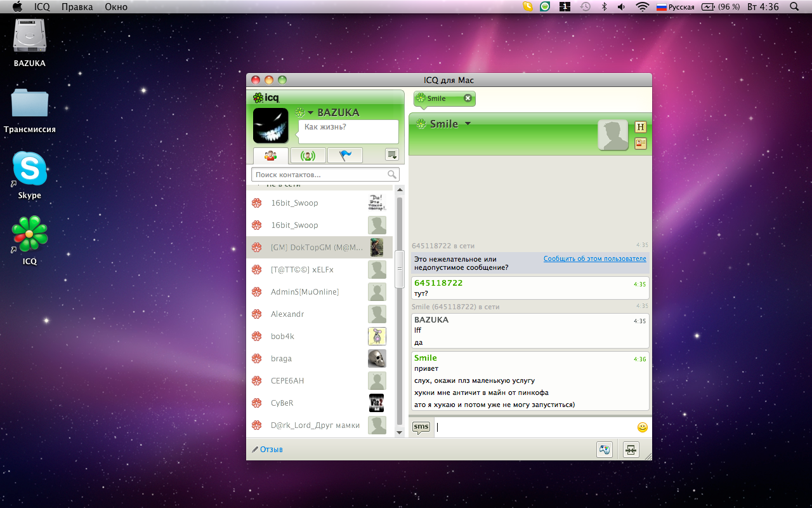Select D@rk_Lord_Друг мамки contact
This screenshot has height=508, width=812.
(x=320, y=425)
